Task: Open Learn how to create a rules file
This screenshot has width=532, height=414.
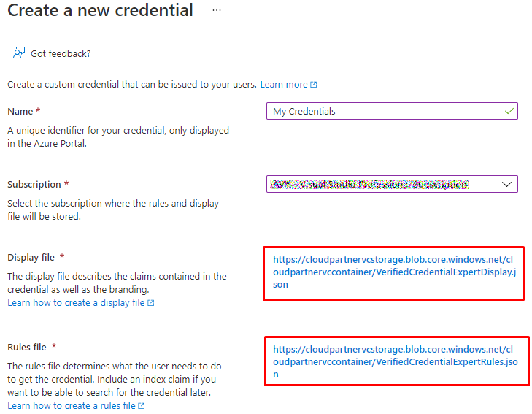Action: (72, 406)
